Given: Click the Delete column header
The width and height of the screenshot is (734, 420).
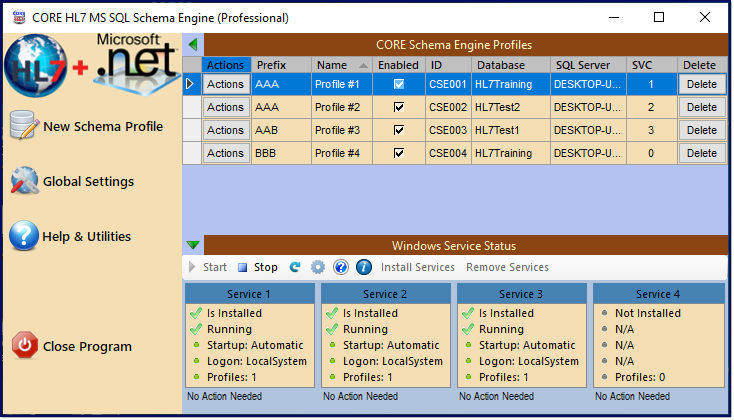Looking at the screenshot, I should click(x=701, y=65).
